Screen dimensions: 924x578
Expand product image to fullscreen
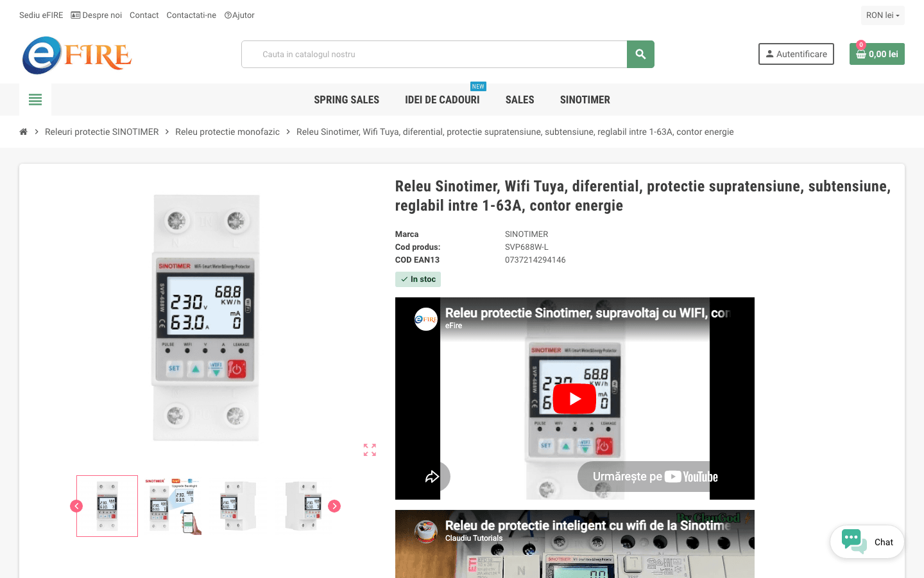370,450
